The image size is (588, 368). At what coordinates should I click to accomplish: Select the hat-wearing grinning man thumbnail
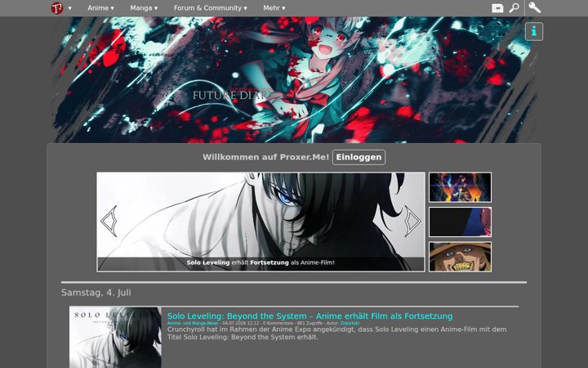460,257
